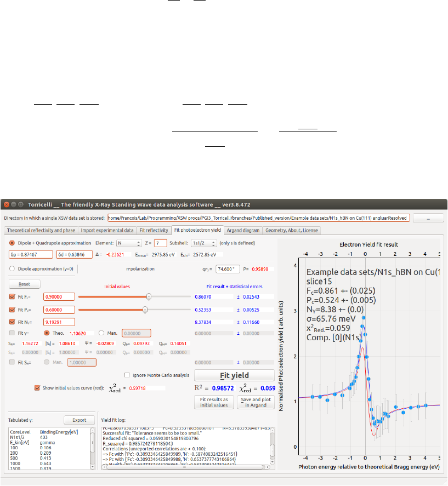Enable the Fit γ checkbox

click(12, 333)
